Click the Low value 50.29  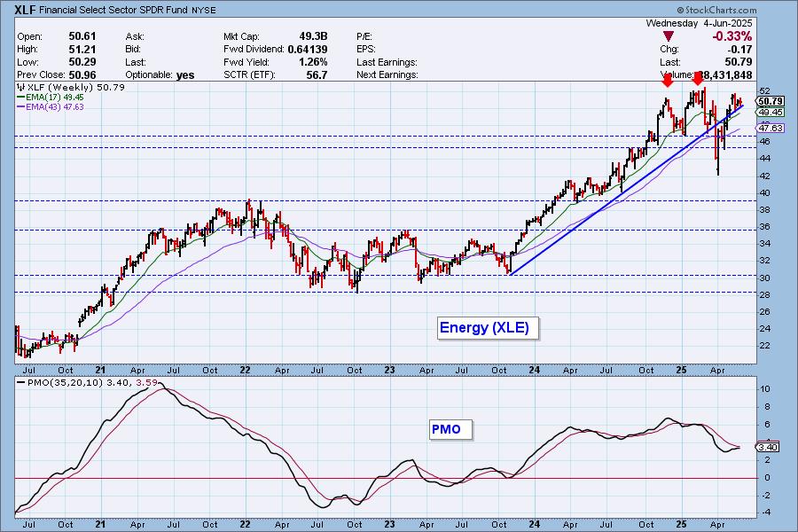tap(82, 62)
